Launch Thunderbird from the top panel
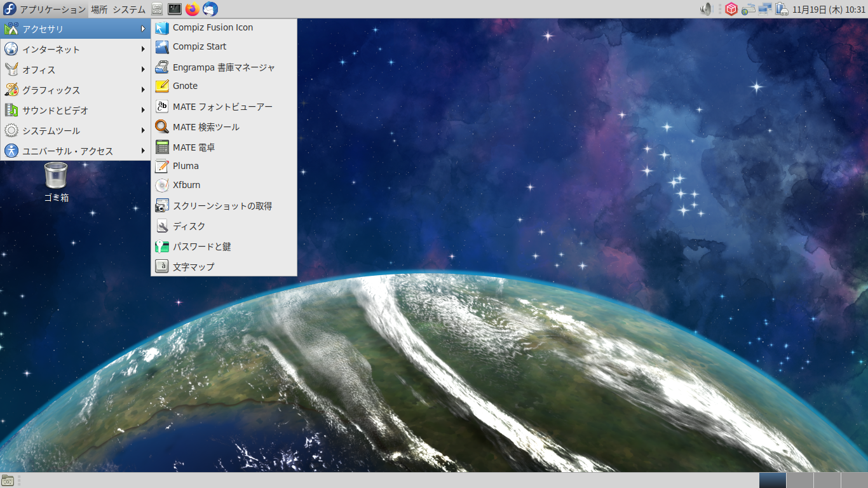 210,10
